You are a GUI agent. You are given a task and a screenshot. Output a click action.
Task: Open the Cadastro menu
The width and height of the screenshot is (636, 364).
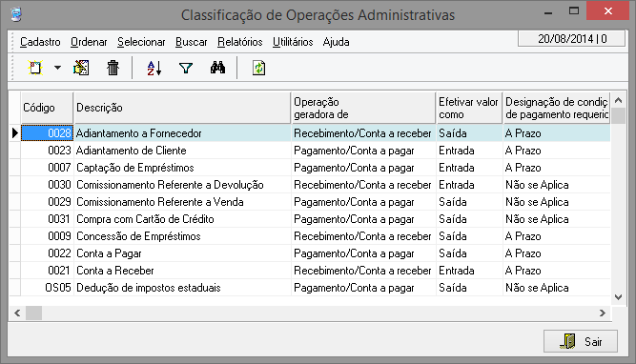click(x=40, y=42)
